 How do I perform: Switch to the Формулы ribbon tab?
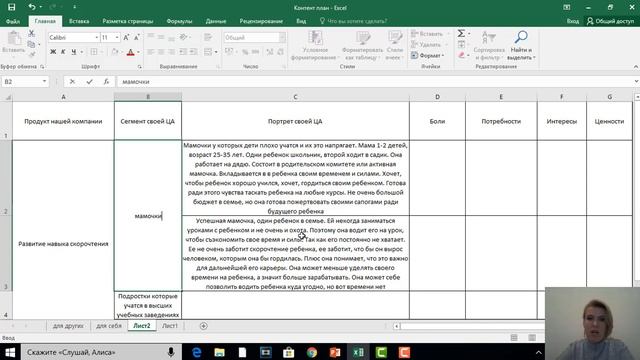click(179, 21)
